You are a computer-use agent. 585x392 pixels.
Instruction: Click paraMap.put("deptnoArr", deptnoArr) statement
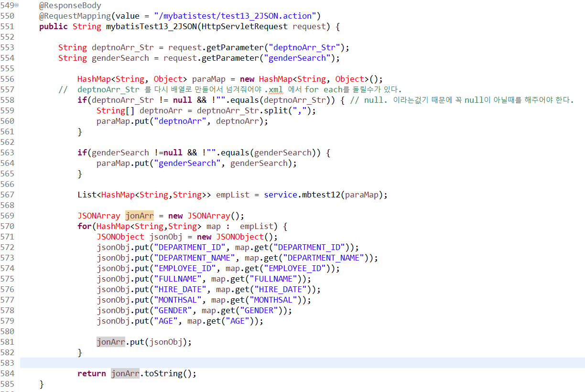183,121
